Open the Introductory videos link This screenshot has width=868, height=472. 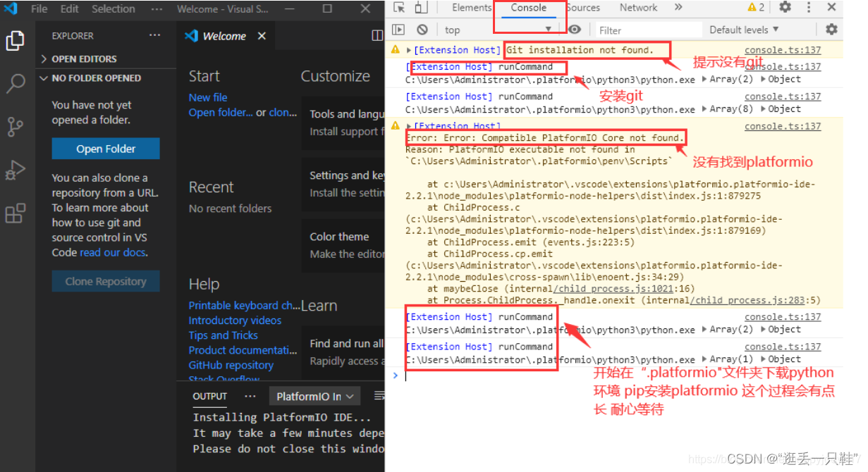click(x=235, y=320)
